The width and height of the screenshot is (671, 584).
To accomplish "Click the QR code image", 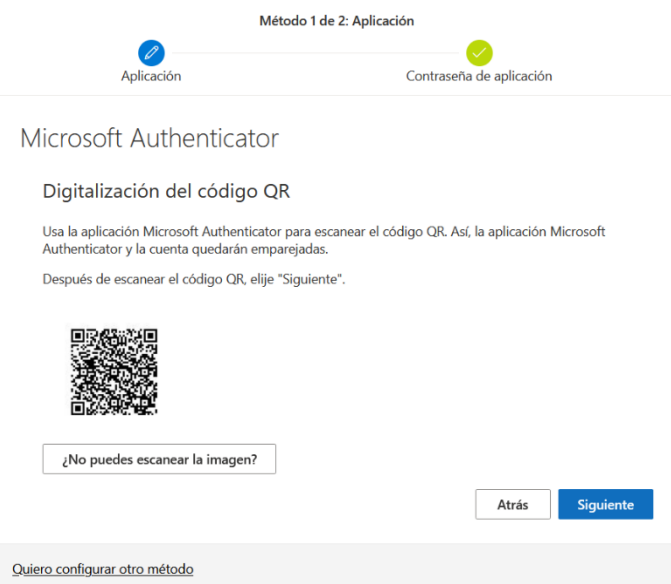I will click(x=114, y=371).
